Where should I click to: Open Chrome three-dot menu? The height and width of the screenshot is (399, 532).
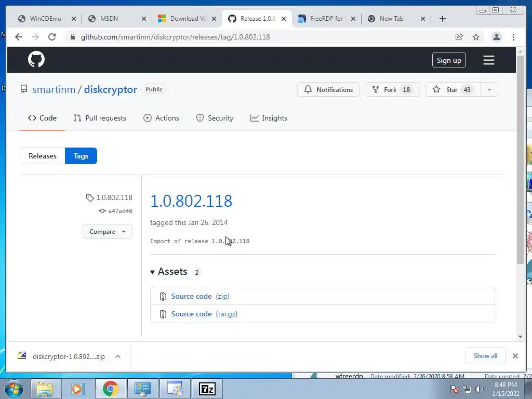[513, 37]
